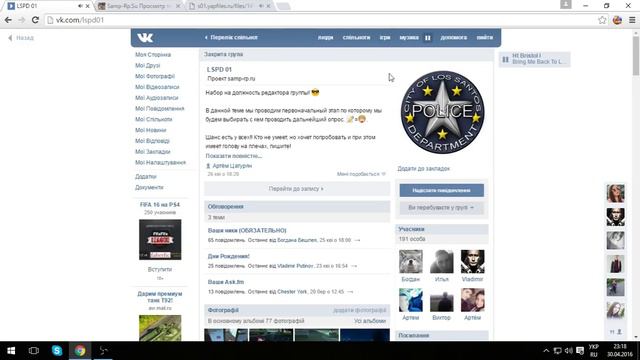
Task: Open member Богдан avatar
Action: (x=411, y=261)
